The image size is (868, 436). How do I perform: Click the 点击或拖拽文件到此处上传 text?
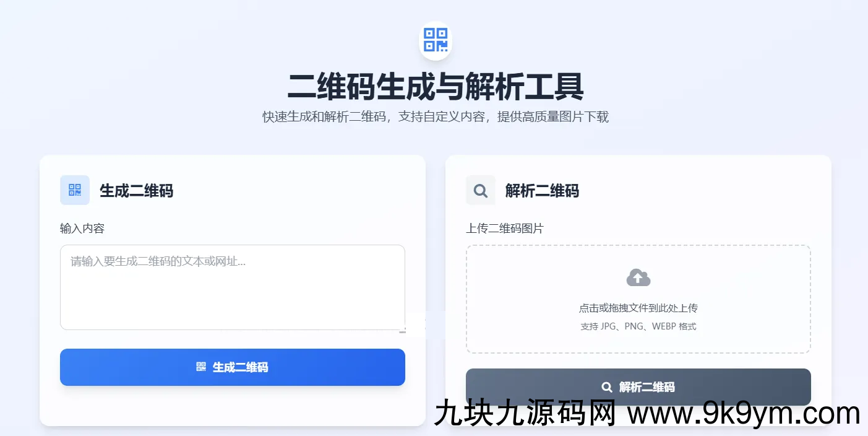coord(638,308)
